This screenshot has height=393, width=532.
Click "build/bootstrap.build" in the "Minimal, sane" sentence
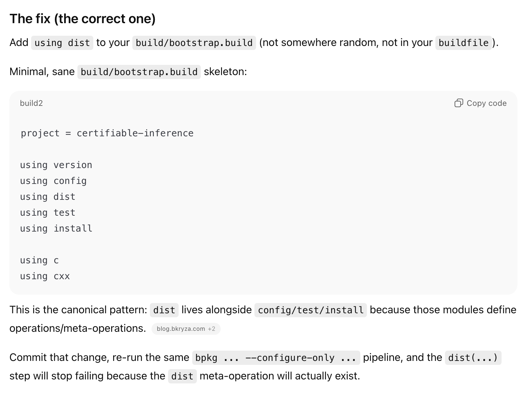(139, 72)
